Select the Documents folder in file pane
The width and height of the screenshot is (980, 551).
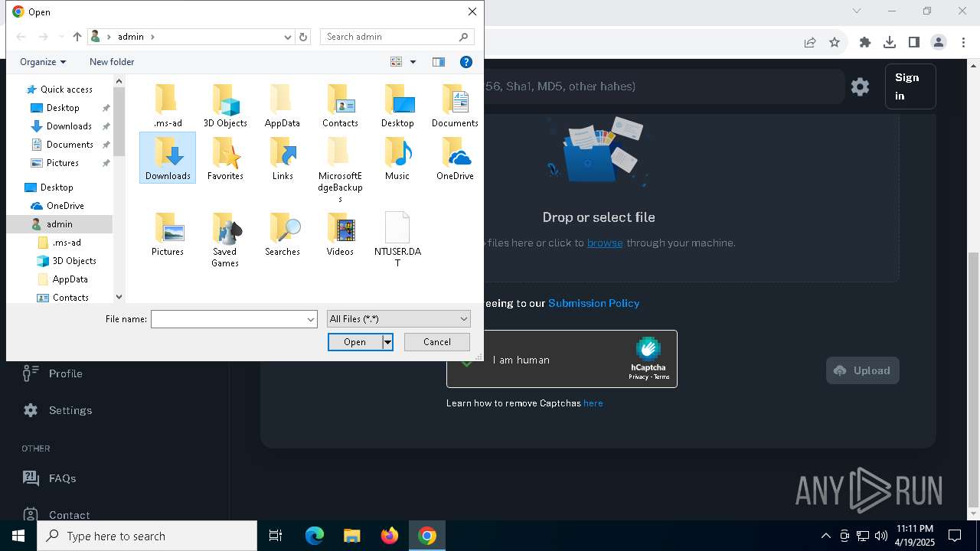point(455,106)
